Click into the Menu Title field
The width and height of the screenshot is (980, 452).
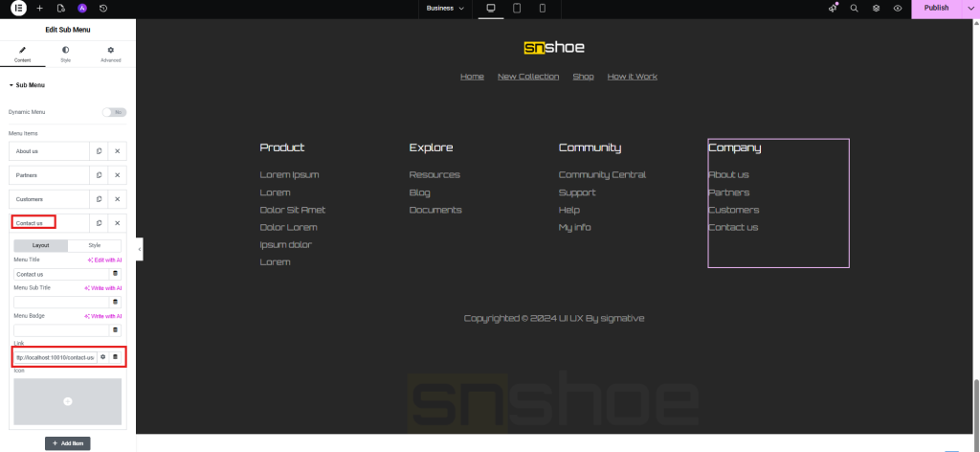(x=61, y=274)
